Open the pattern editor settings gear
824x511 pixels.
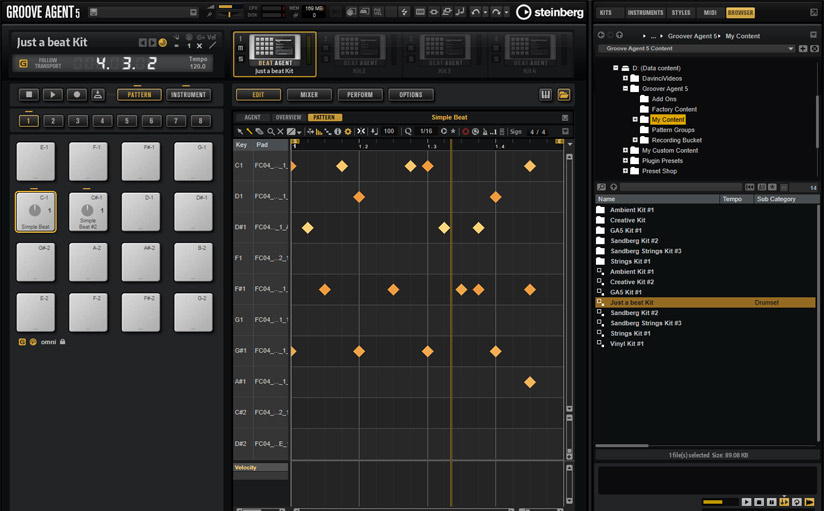point(347,131)
